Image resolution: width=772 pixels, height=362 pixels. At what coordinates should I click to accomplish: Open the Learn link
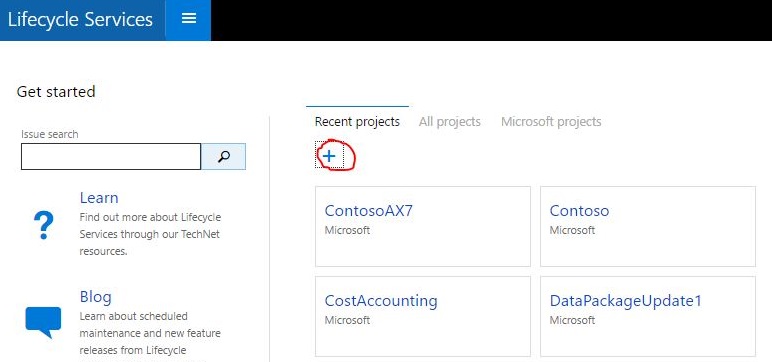tap(99, 197)
